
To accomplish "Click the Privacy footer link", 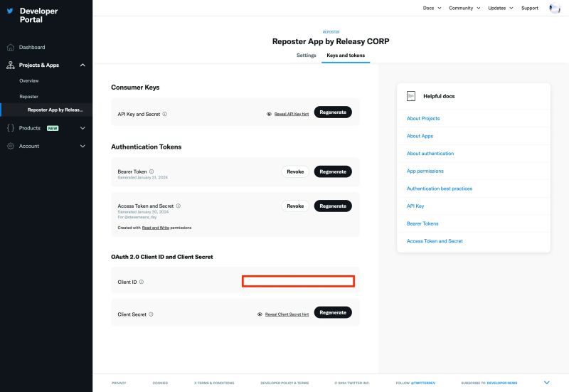I will [119, 383].
